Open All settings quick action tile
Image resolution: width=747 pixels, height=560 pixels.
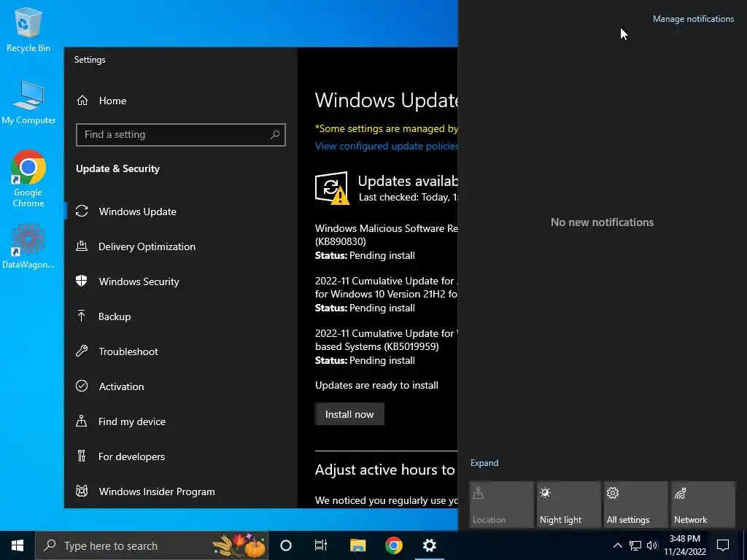coord(636,505)
